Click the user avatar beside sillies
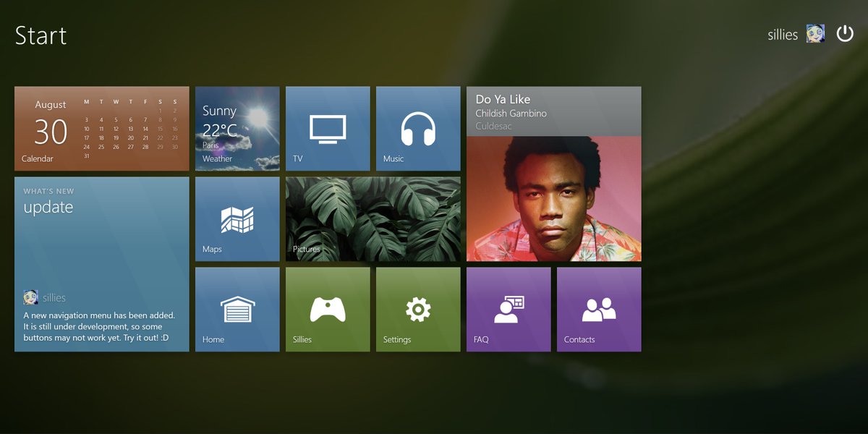The image size is (868, 434). 816,33
